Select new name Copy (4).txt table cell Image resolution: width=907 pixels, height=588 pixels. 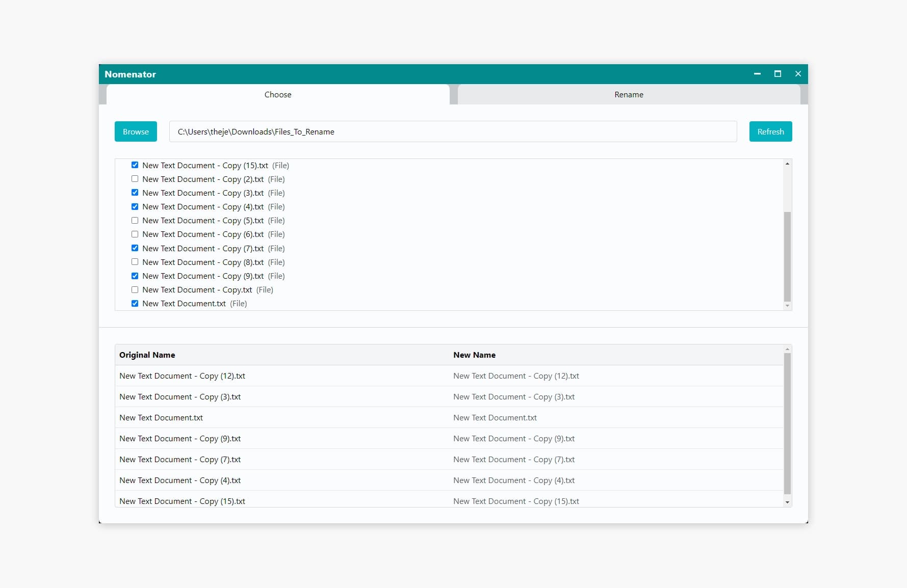616,480
